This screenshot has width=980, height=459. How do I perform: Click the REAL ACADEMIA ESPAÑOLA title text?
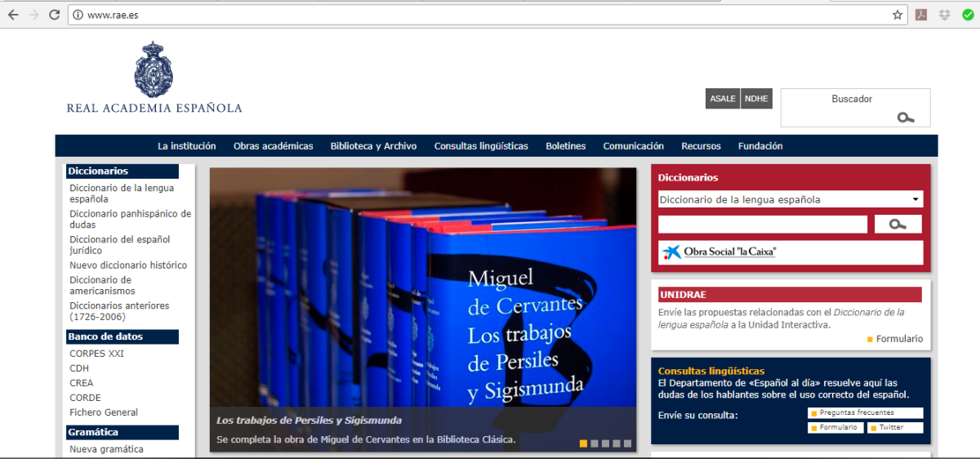pyautogui.click(x=154, y=108)
